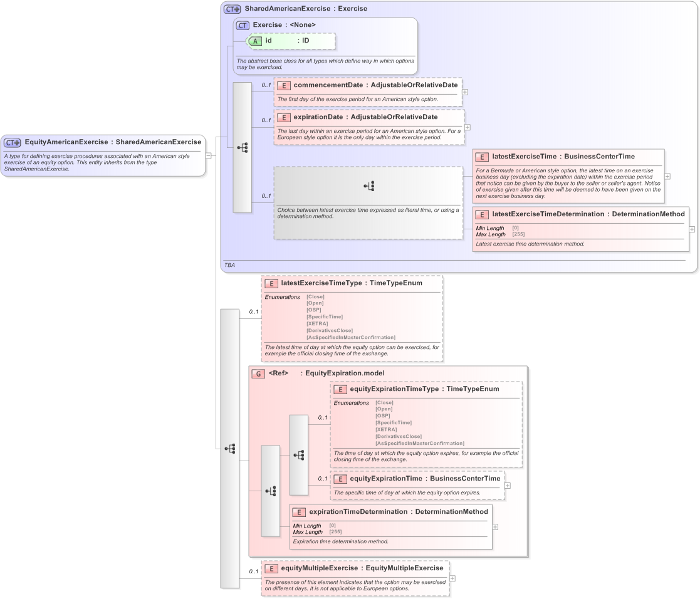Expand the commencementDate element

(x=465, y=92)
